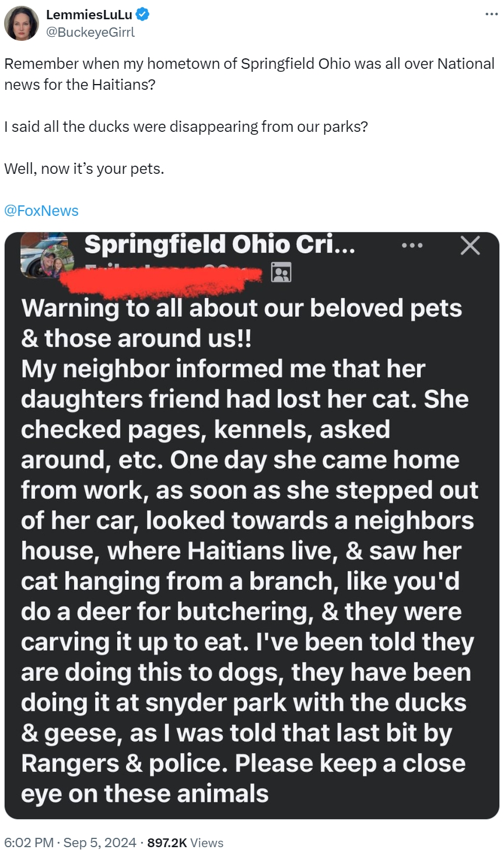Viewport: 504px width, 853px height.
Task: Click the LemmiesLuLu display name
Action: 89,15
